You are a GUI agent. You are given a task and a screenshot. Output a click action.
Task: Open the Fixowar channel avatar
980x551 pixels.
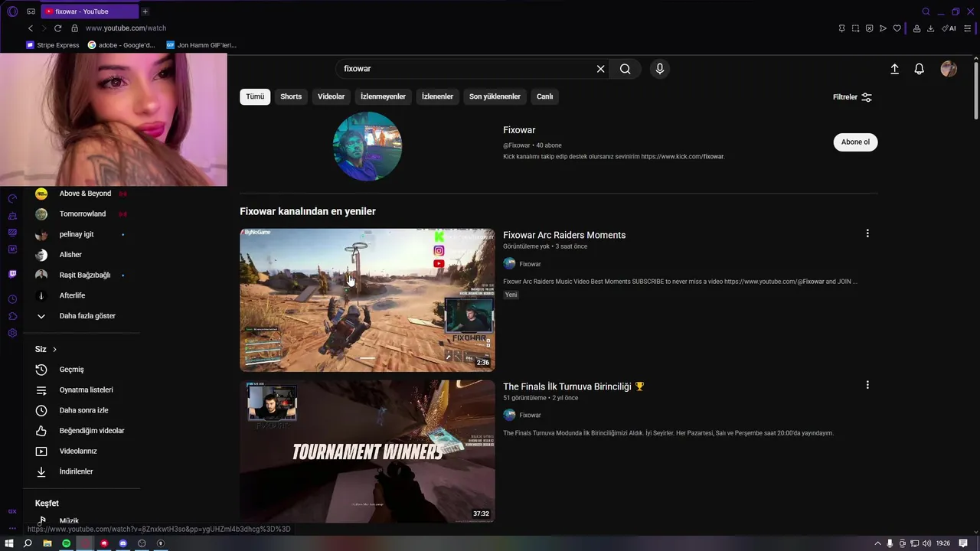(367, 146)
